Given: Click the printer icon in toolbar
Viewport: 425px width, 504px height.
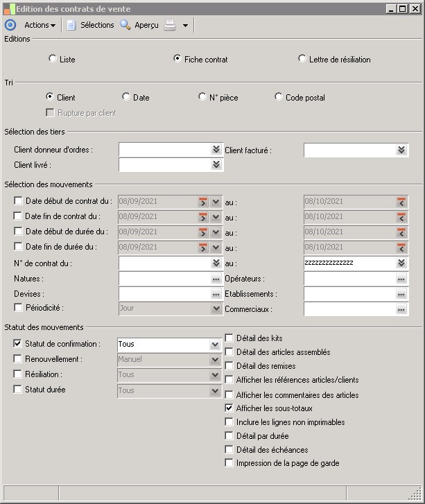Looking at the screenshot, I should (x=170, y=25).
